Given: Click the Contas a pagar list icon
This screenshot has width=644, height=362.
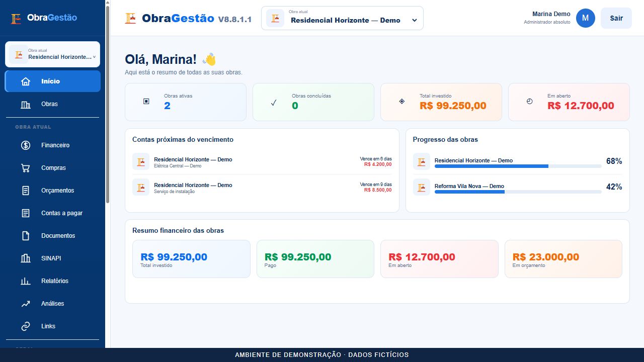Looking at the screenshot, I should pos(26,213).
